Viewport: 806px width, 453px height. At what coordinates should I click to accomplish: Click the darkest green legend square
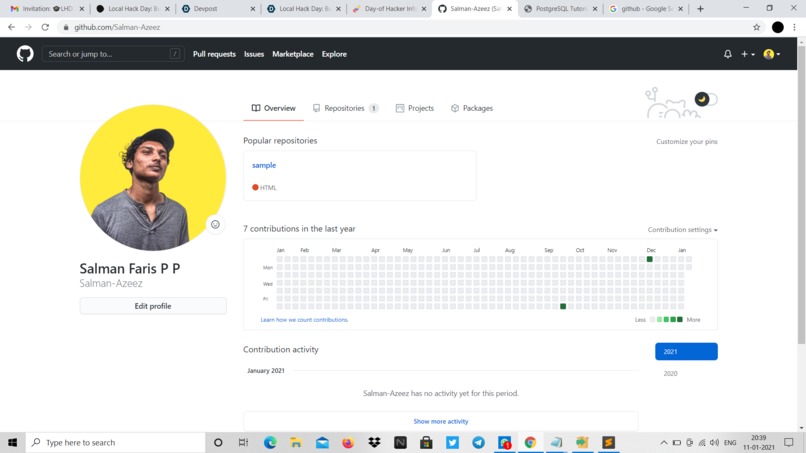pos(680,320)
